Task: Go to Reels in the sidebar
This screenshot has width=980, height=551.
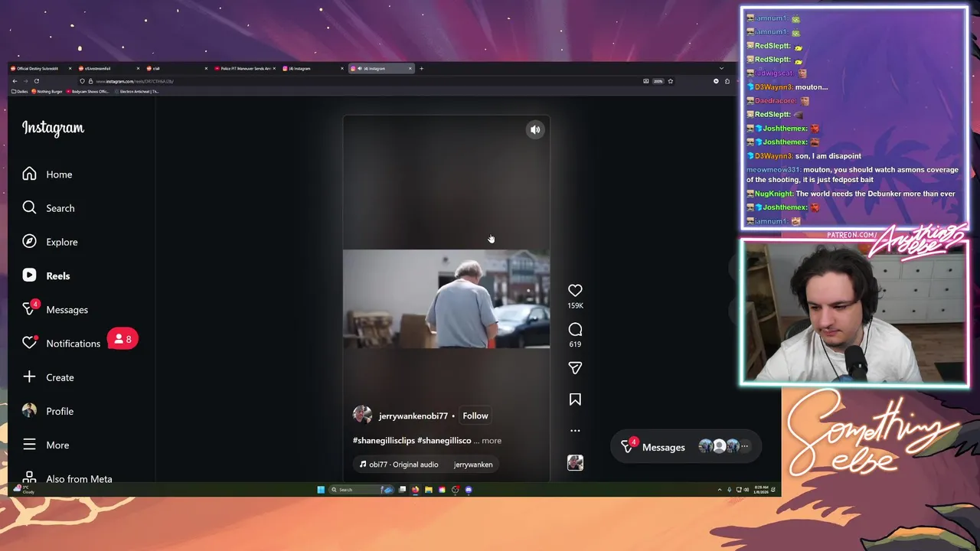Action: click(x=46, y=275)
